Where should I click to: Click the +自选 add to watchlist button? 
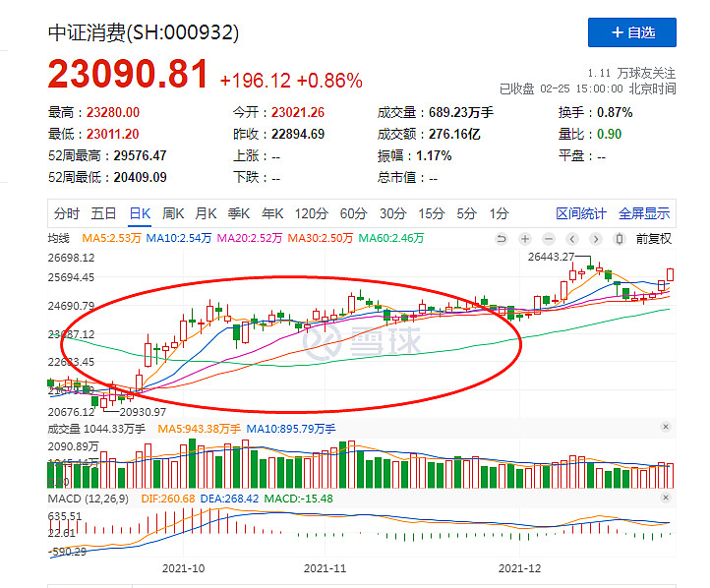pos(631,32)
